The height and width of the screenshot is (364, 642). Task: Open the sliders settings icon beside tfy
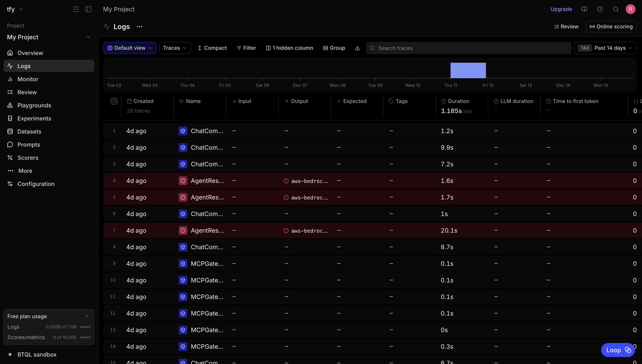(x=76, y=9)
